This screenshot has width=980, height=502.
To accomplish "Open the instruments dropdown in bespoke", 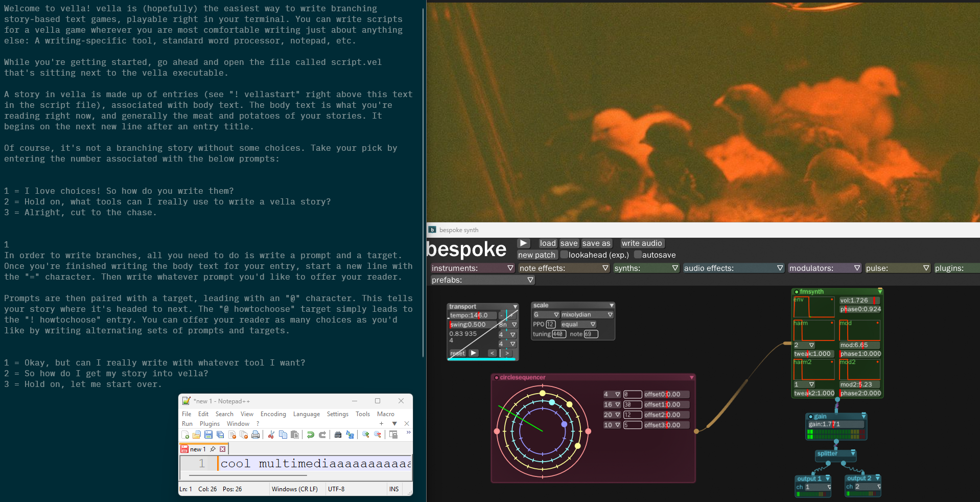I will point(473,268).
